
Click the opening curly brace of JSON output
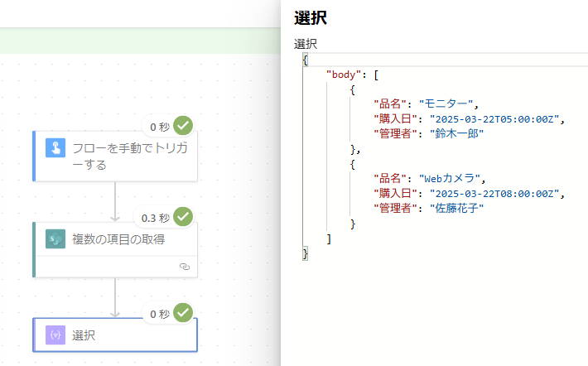coord(306,60)
